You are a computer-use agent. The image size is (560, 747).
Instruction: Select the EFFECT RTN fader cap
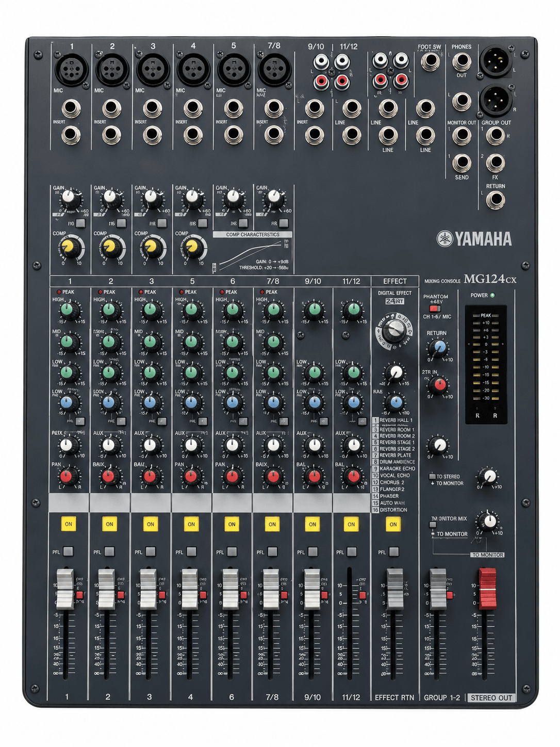[x=394, y=589]
